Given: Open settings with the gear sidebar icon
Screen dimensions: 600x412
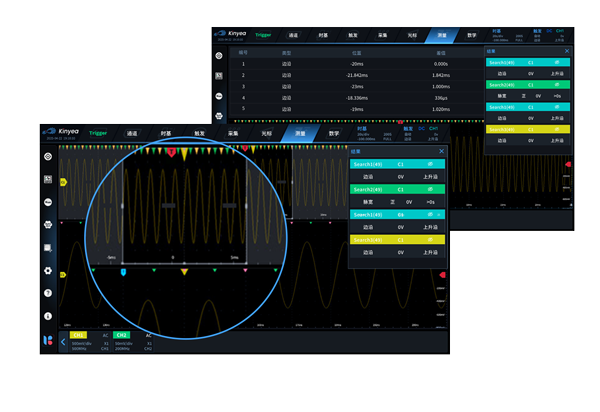Looking at the screenshot, I should (x=48, y=270).
